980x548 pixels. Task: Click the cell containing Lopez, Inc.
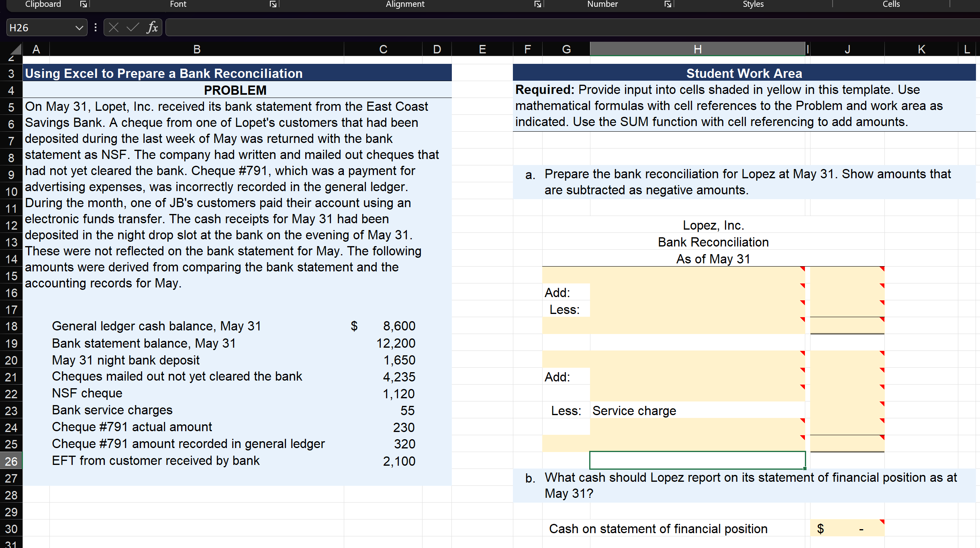coord(713,225)
